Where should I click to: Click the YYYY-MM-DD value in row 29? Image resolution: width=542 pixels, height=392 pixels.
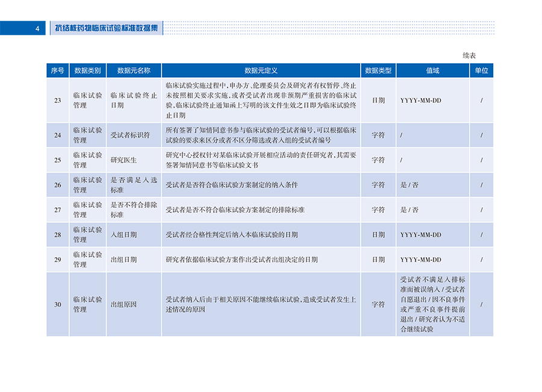(x=421, y=260)
